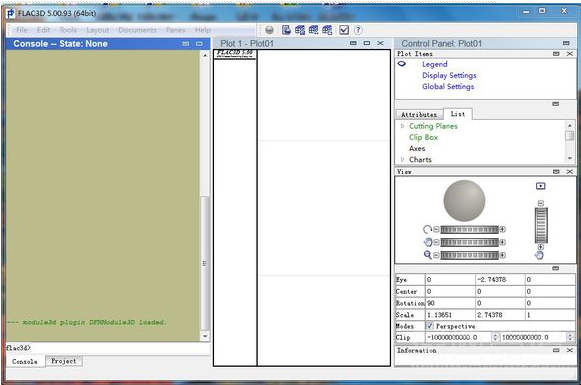Click the horizontal rotate slider

coord(469,230)
